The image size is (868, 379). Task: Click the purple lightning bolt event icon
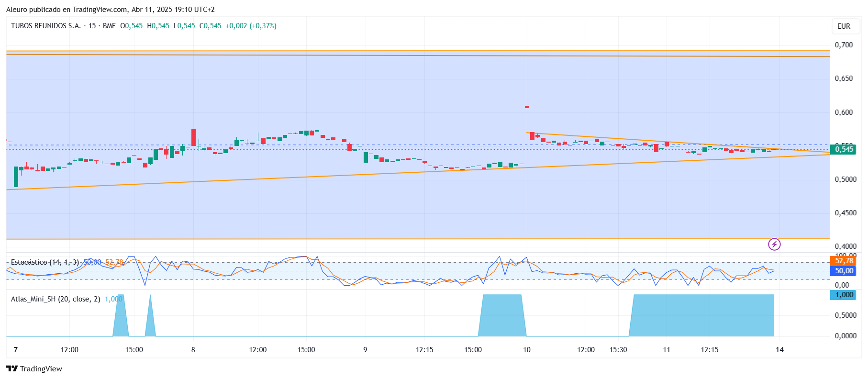pos(774,245)
